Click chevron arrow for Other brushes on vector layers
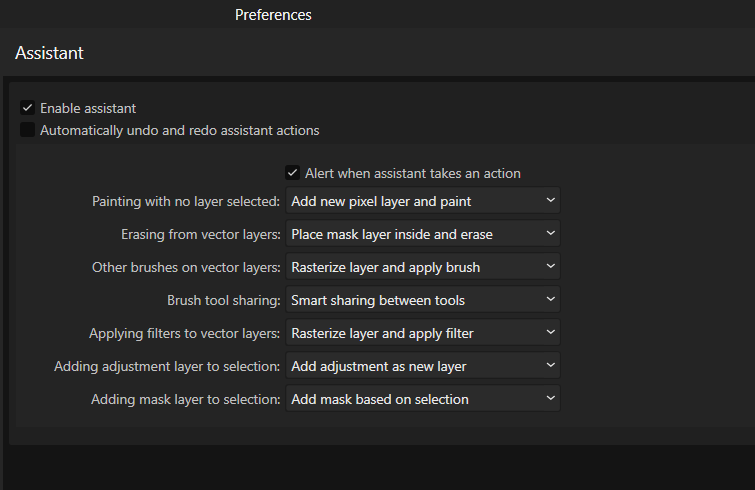 pos(550,266)
